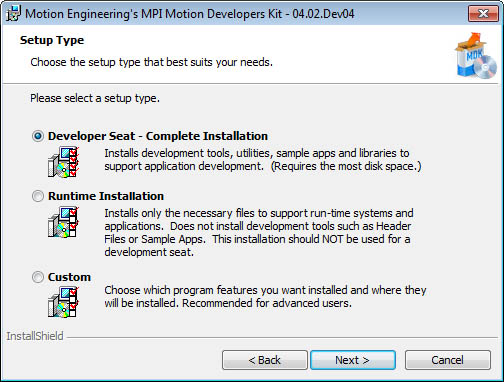Viewport: 504px width, 382px height.
Task: Click 'Please select a setup type.' text
Action: coord(95,98)
